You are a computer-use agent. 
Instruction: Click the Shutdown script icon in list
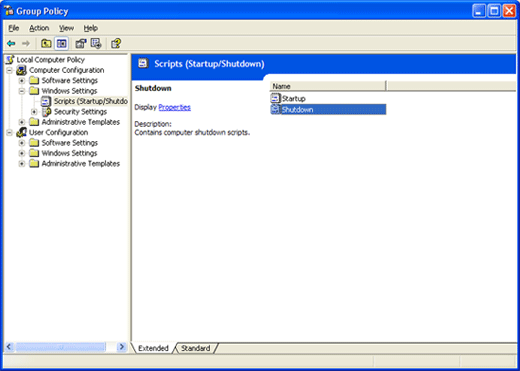point(276,109)
